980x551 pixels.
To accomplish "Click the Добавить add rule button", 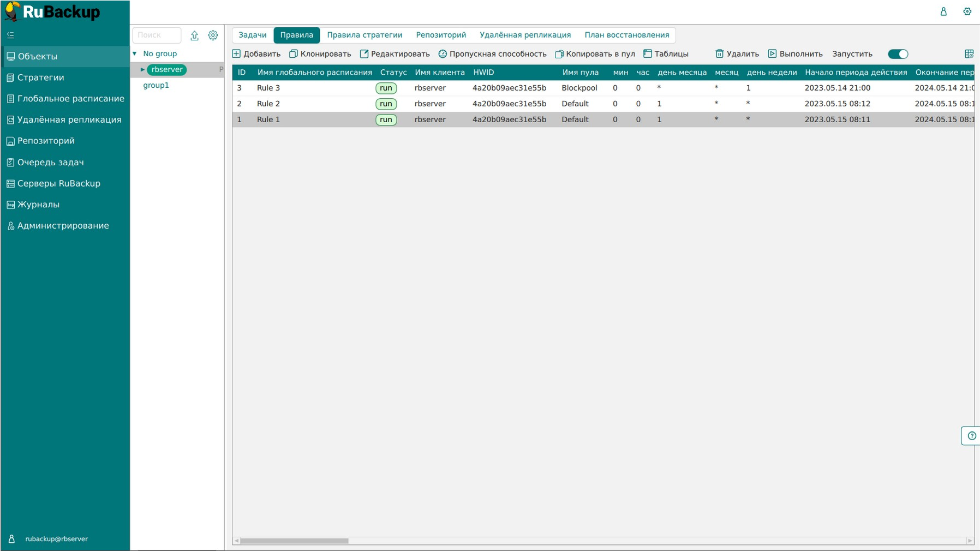I will click(x=256, y=54).
